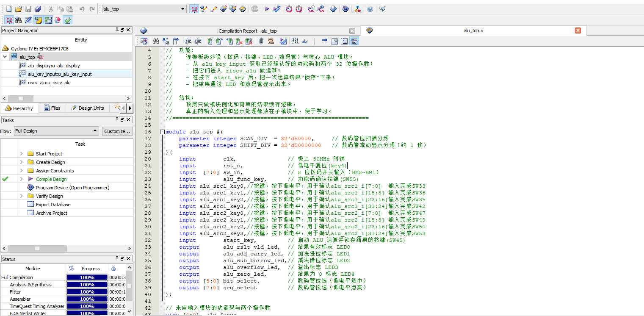Expand the Assign Constraints task
Viewport: 644px width, 316px height.
22,171
